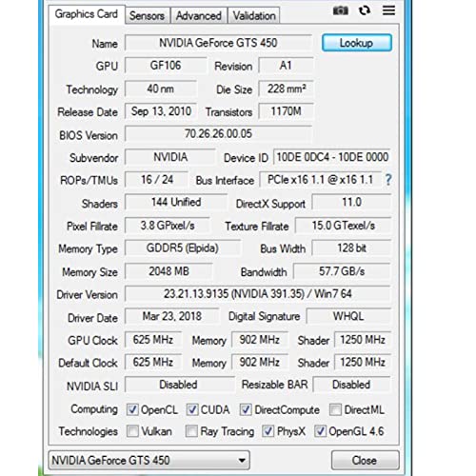Toggle the CUDA checkbox
The width and height of the screenshot is (476, 476).
click(x=192, y=409)
